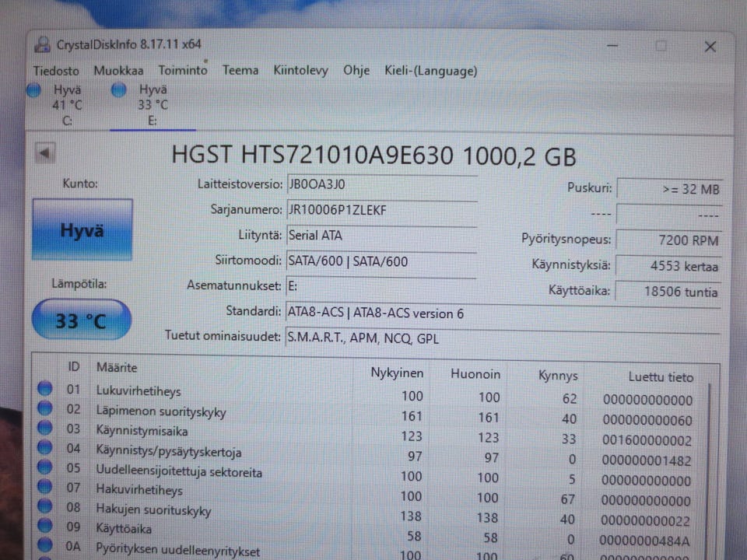Click the CrystalDiskInfo title bar app icon
Image resolution: width=747 pixels, height=560 pixels.
pyautogui.click(x=42, y=45)
